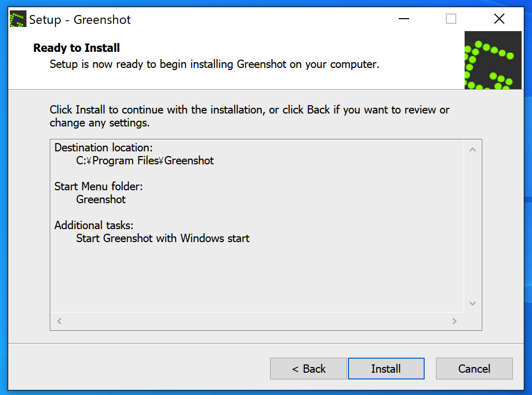
Task: Click the "Ready to Install" heading
Action: coord(77,48)
